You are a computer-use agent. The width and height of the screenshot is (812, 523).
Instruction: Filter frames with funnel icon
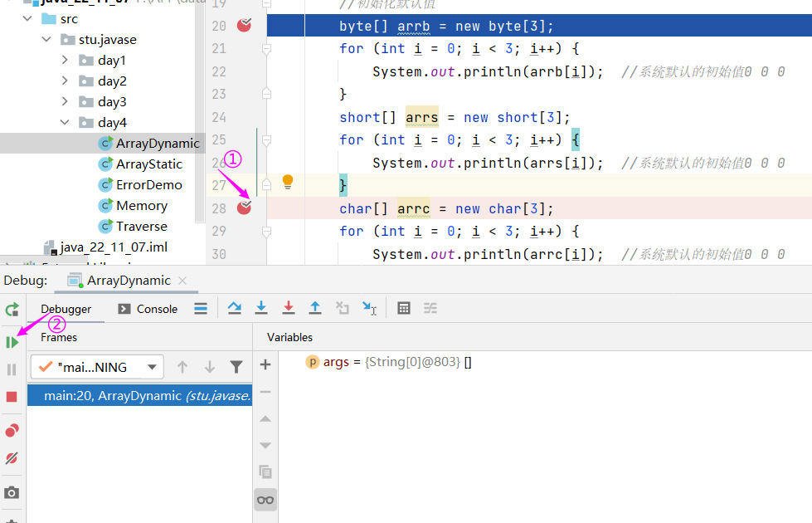[x=236, y=367]
